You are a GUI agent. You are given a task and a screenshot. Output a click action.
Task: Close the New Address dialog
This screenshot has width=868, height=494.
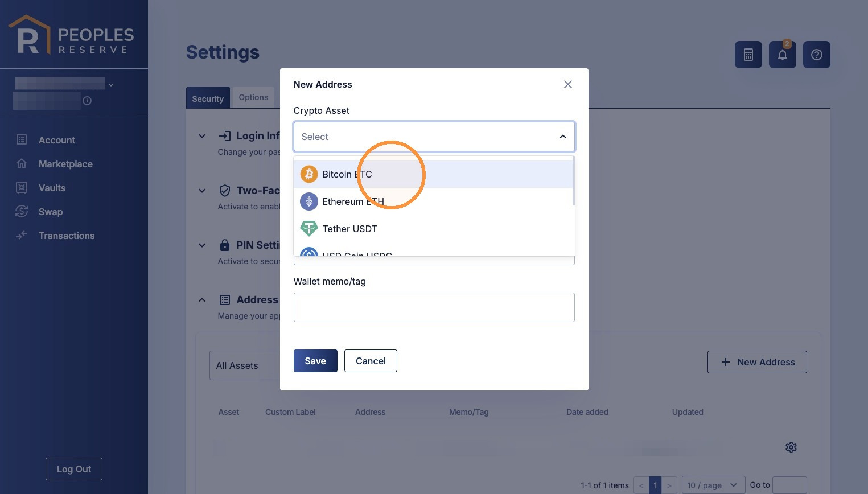[568, 84]
